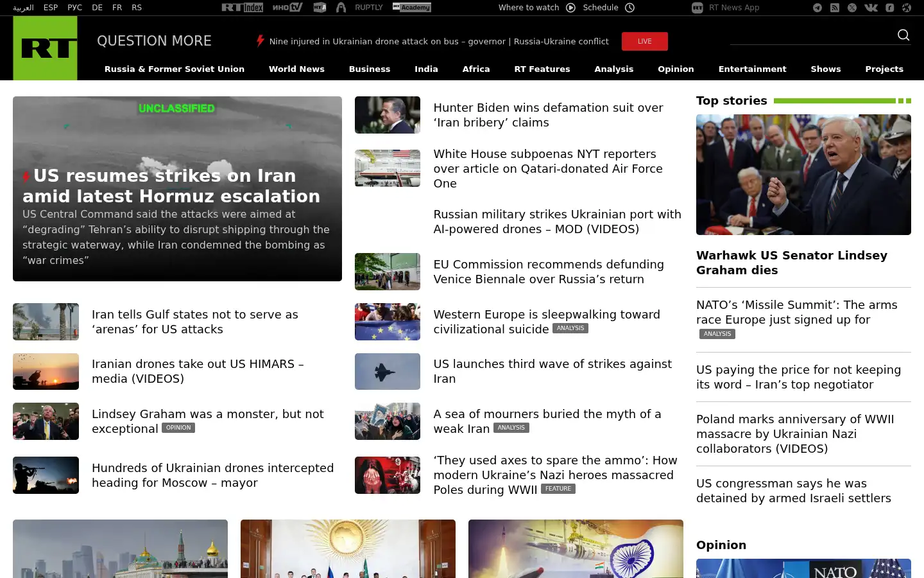Open the Entertainment section

753,69
